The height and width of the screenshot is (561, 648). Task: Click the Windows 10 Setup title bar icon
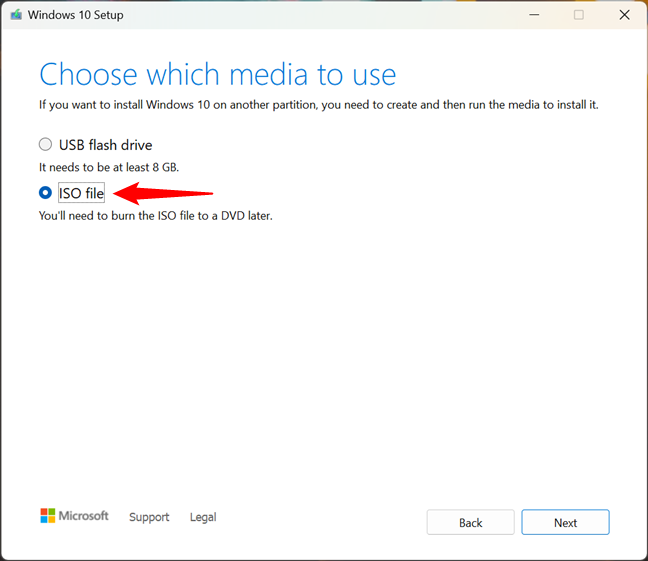click(16, 15)
